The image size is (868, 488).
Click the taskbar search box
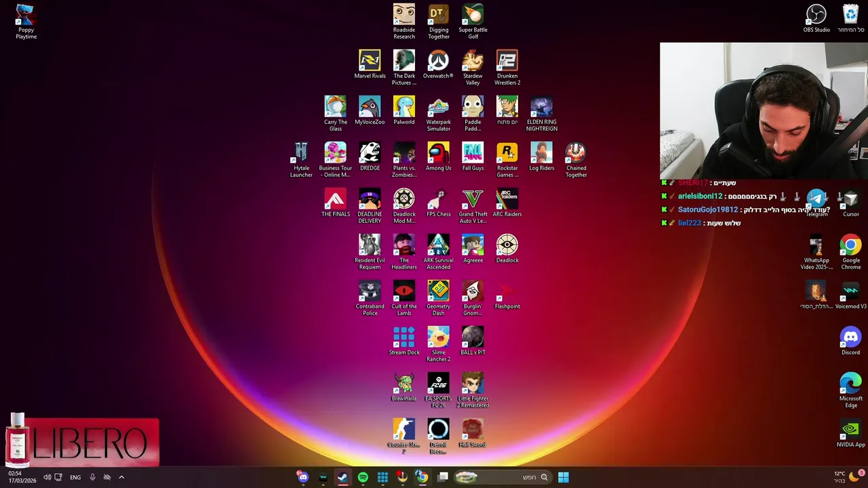[502, 477]
